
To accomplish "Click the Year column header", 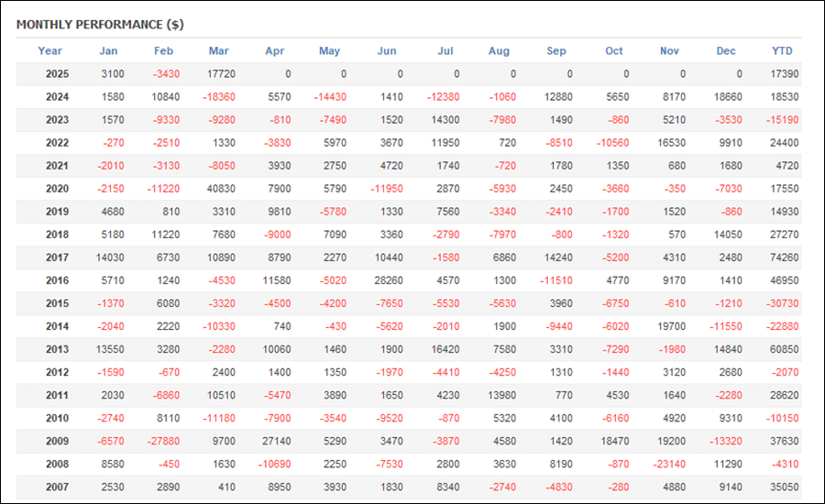I will click(x=50, y=51).
